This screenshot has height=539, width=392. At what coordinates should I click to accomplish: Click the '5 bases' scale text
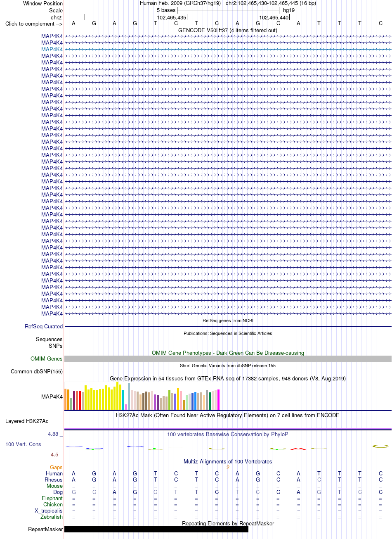click(x=166, y=10)
